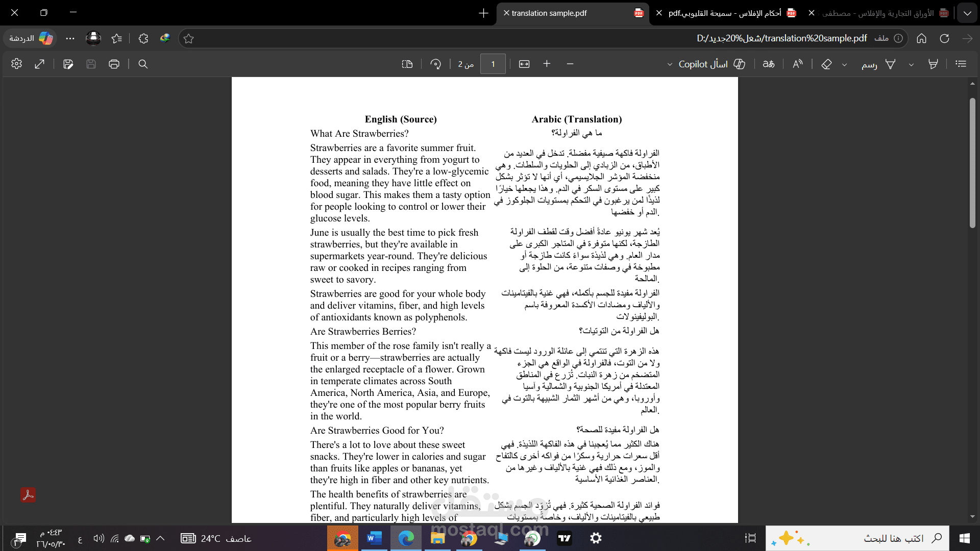
Task: Rotate the PDF page
Action: [x=435, y=64]
